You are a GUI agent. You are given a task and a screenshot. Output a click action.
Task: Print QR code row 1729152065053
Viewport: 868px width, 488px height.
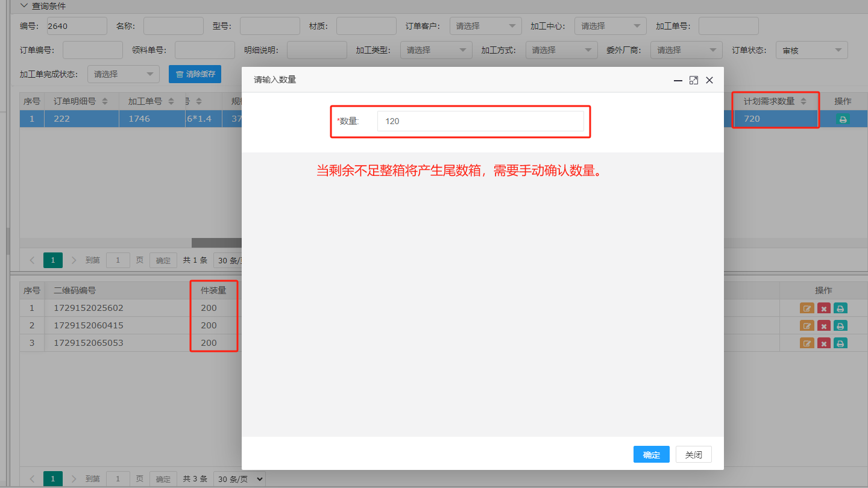pyautogui.click(x=840, y=343)
